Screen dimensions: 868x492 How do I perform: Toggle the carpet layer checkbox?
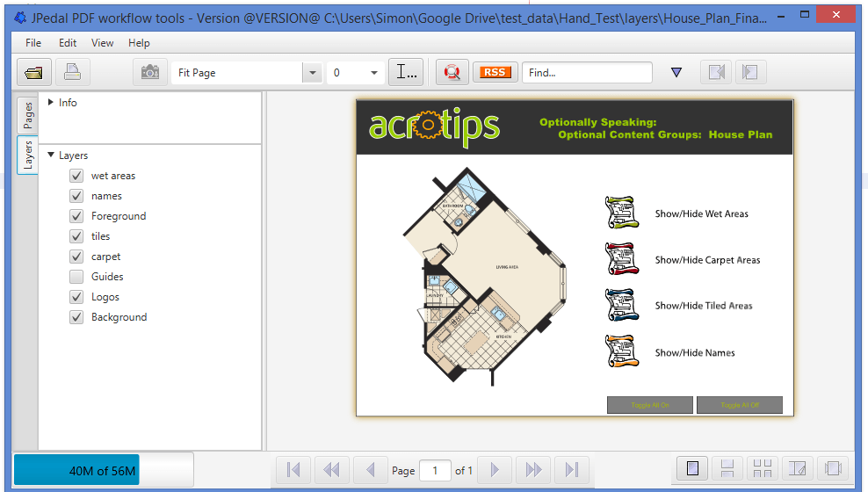click(x=76, y=257)
